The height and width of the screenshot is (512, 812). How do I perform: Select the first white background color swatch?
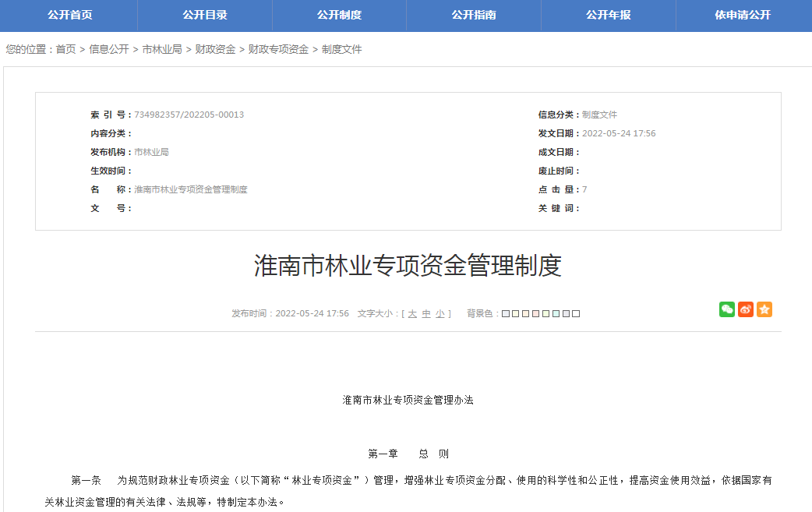[507, 313]
